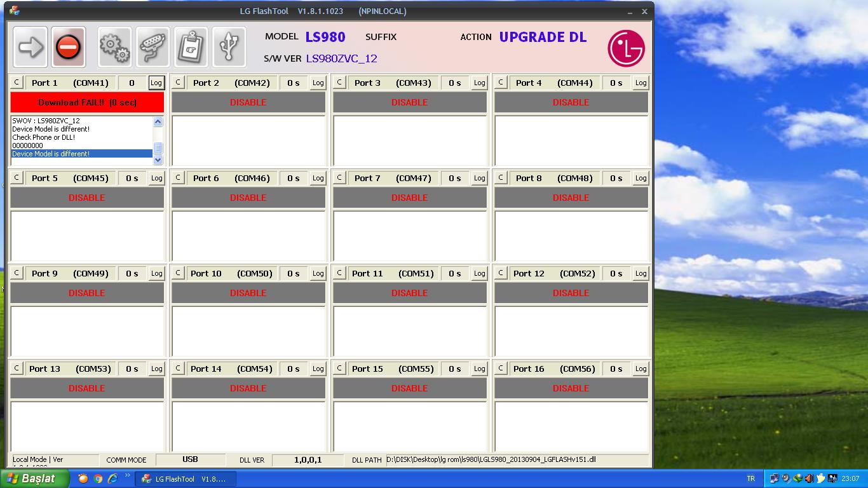Open the Başlat start menu

tap(35, 478)
